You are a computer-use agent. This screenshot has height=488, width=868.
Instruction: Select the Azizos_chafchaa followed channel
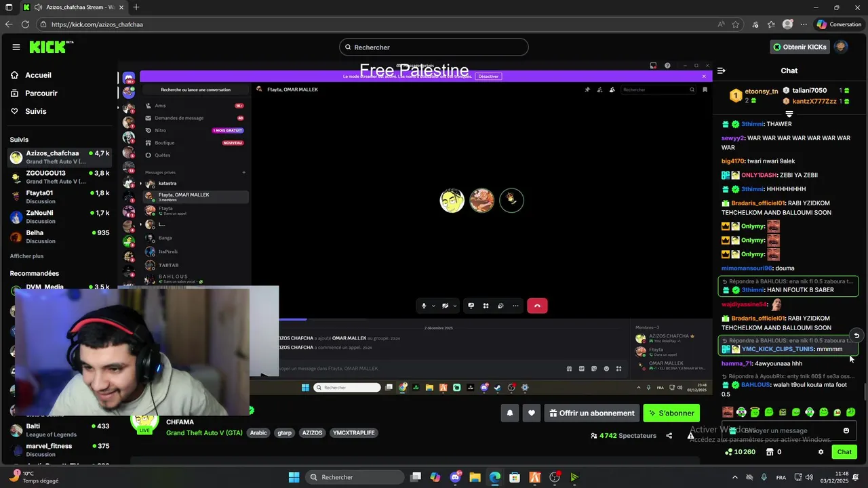tap(60, 157)
